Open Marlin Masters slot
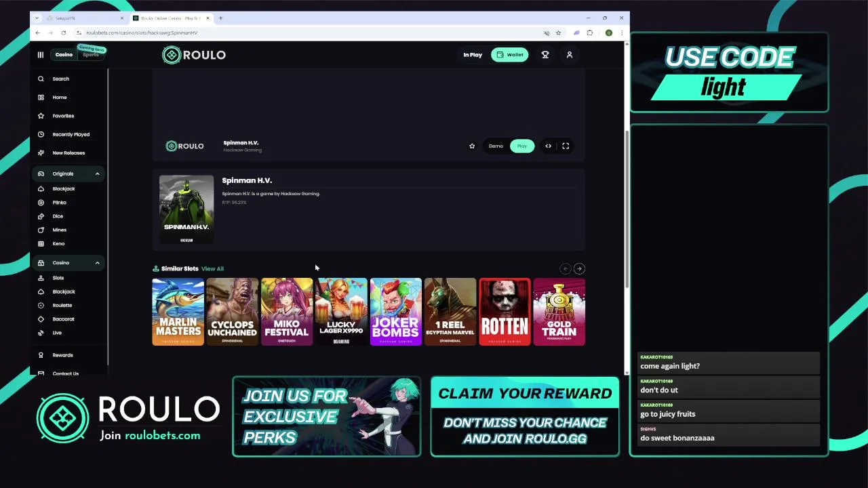This screenshot has height=488, width=868. [178, 312]
